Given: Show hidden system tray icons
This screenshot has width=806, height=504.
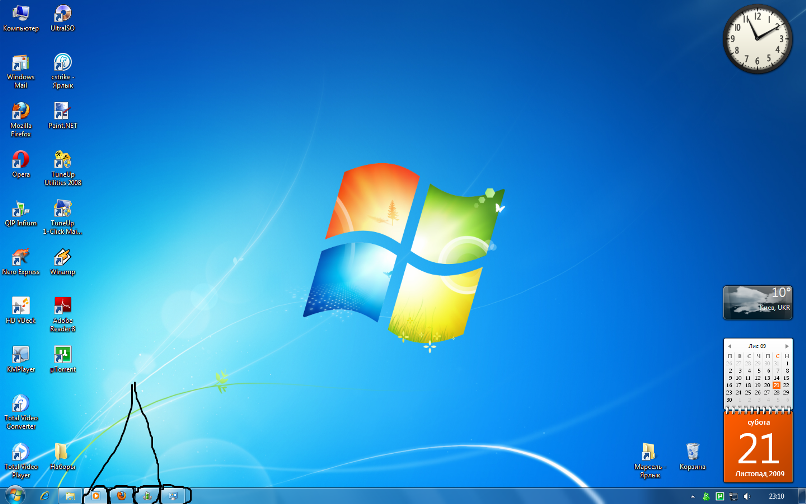Looking at the screenshot, I should (692, 496).
